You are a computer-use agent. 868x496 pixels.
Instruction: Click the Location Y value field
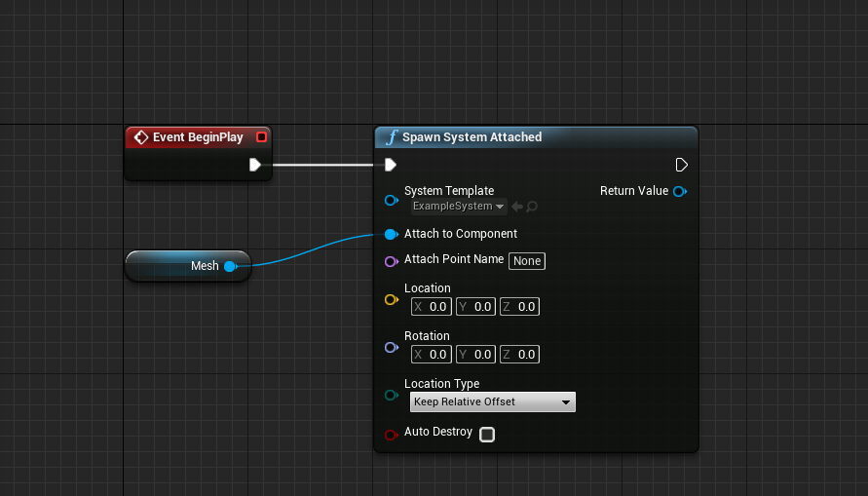pyautogui.click(x=476, y=307)
